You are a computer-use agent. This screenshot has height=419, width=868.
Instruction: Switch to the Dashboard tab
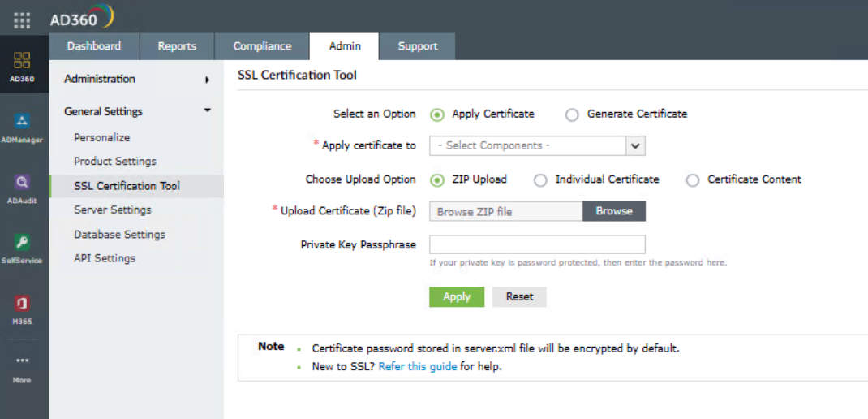[x=94, y=46]
